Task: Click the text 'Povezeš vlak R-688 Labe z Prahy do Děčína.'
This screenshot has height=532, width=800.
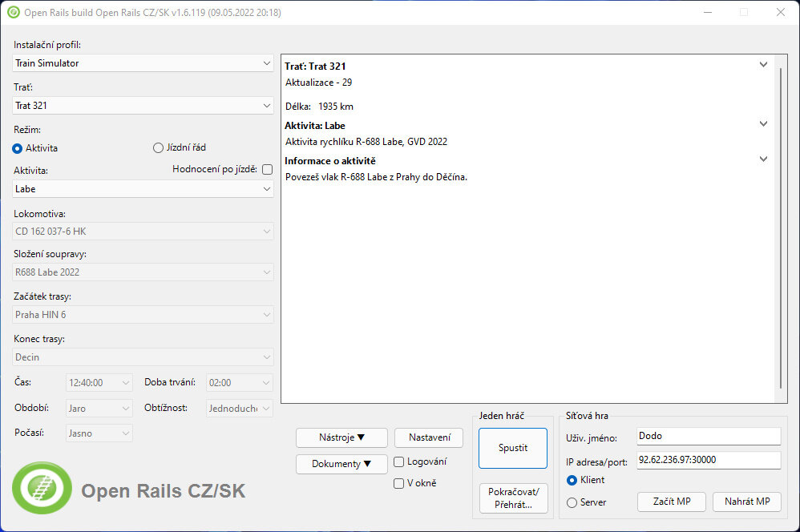Action: click(x=377, y=178)
